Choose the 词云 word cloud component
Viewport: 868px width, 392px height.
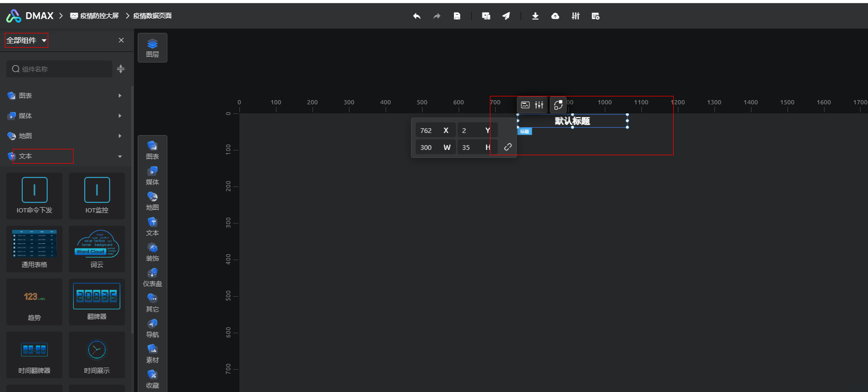point(97,249)
